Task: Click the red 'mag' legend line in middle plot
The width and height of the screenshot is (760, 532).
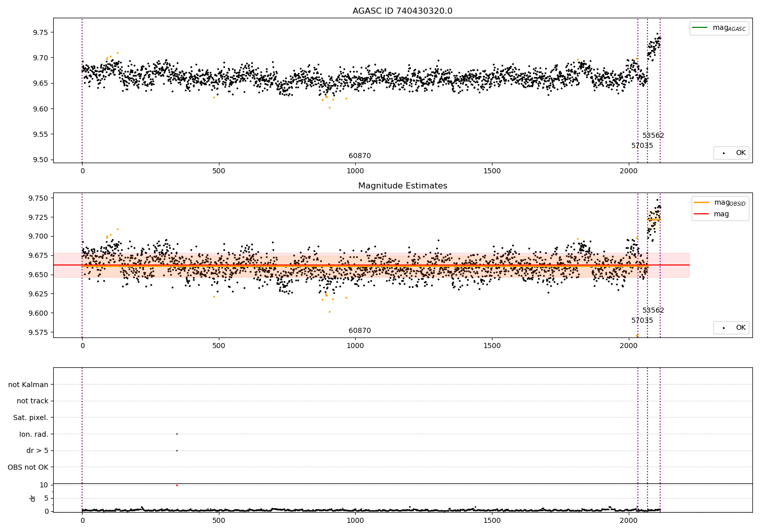Action: pos(702,214)
